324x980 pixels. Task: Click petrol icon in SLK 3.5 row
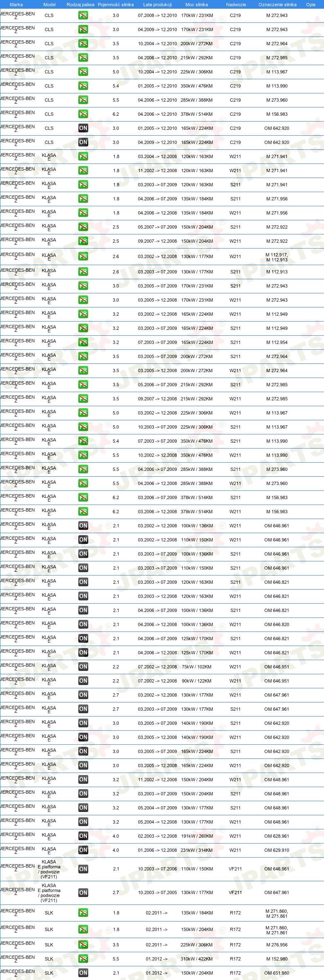tap(83, 945)
